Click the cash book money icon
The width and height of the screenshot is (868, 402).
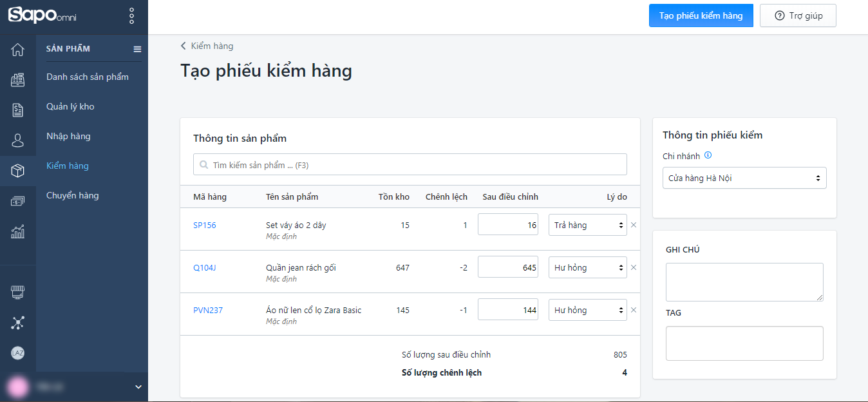coord(18,202)
